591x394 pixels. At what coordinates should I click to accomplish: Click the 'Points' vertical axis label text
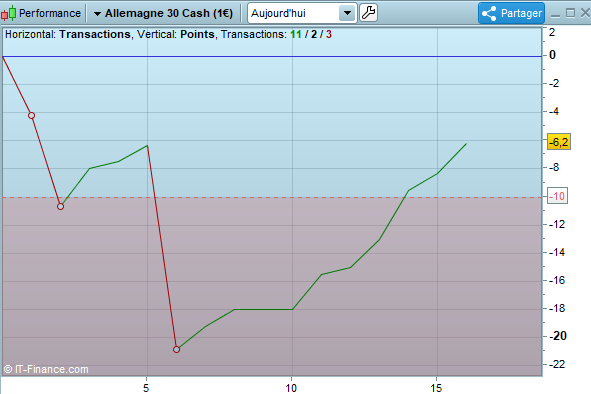pyautogui.click(x=197, y=34)
